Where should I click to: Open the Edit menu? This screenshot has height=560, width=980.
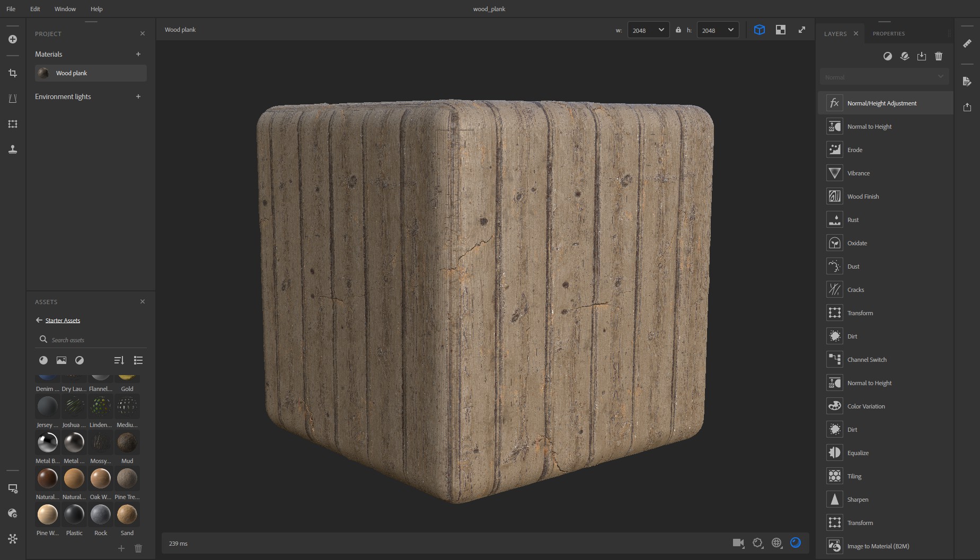35,9
